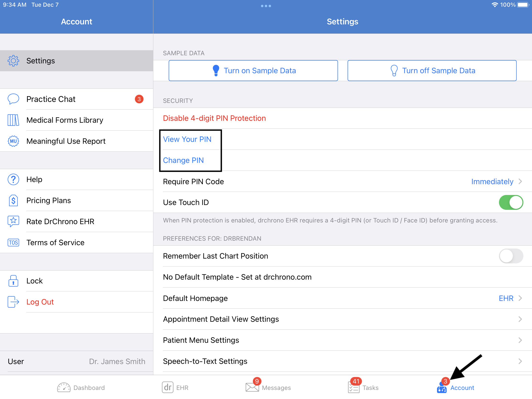Tap No Default Template row

[x=343, y=277]
